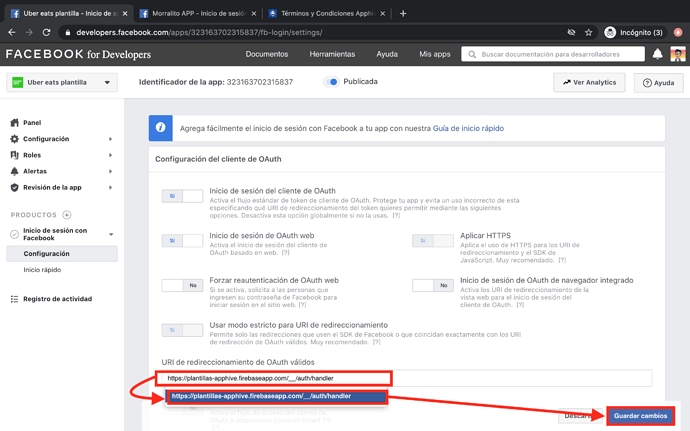
Task: Open a new browser tab with plus icon
Action: [x=403, y=13]
